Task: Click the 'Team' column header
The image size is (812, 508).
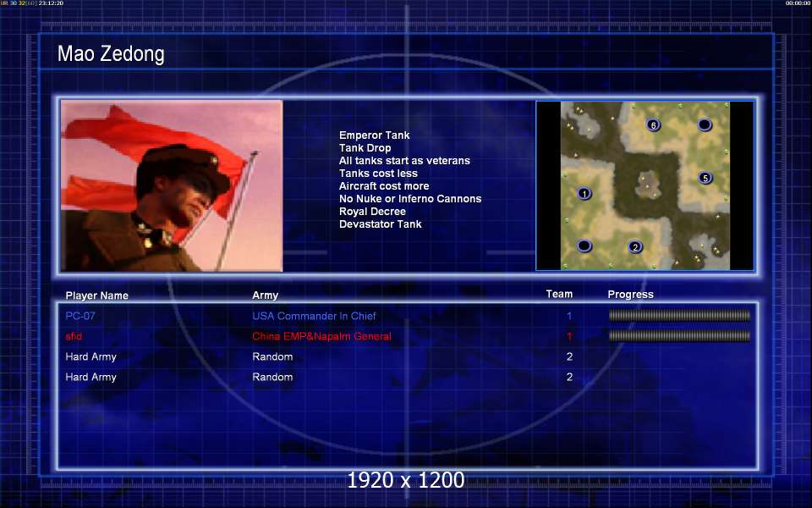Action: [x=559, y=294]
